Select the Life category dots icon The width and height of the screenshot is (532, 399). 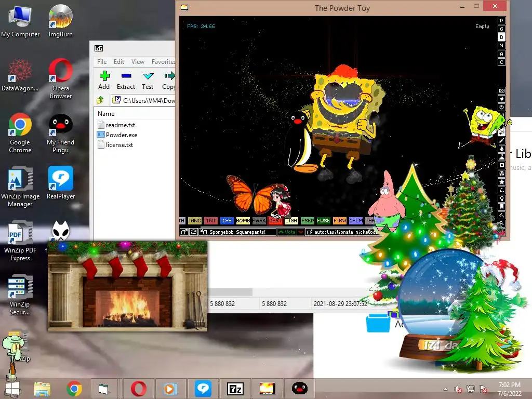[x=501, y=190]
